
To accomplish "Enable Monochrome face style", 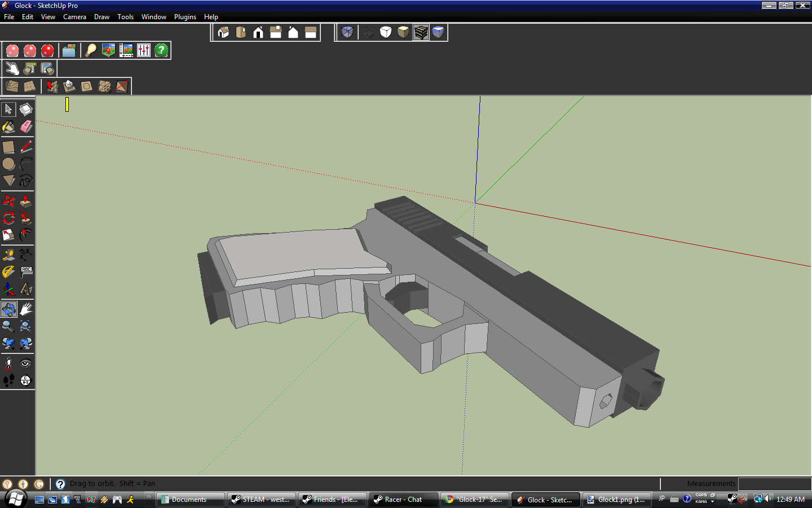I will click(x=438, y=32).
